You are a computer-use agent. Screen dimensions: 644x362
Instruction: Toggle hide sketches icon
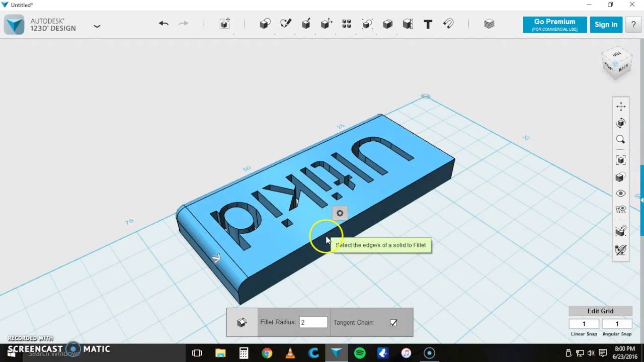pyautogui.click(x=621, y=250)
